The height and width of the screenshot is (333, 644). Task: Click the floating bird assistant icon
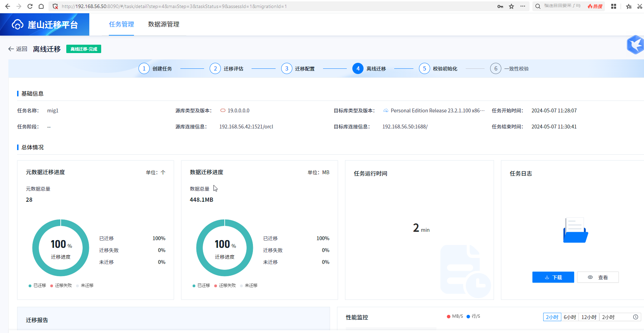click(x=635, y=45)
